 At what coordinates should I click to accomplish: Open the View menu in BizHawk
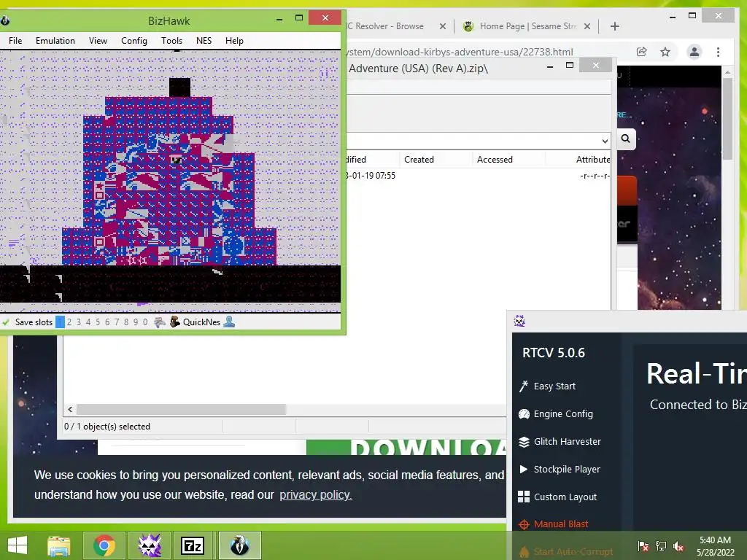(98, 41)
